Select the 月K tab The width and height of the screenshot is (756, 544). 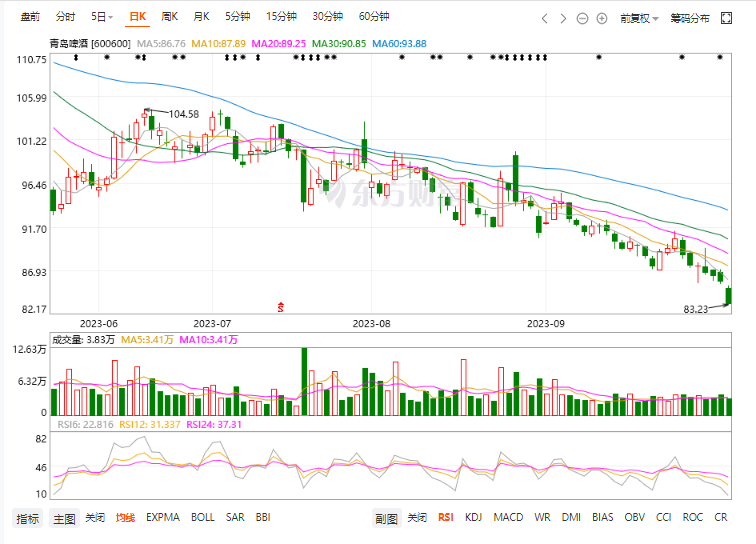[201, 17]
